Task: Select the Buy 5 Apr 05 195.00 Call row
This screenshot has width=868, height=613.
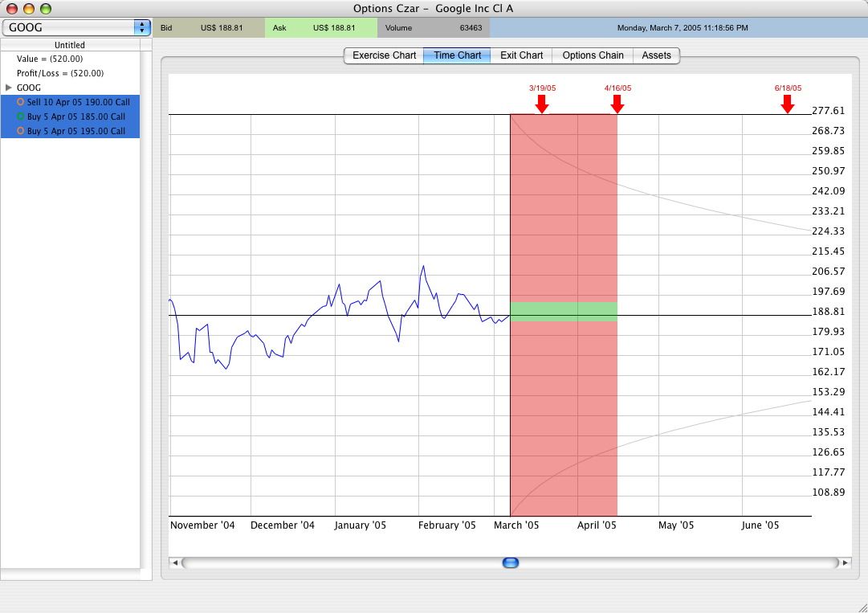Action: pyautogui.click(x=71, y=131)
